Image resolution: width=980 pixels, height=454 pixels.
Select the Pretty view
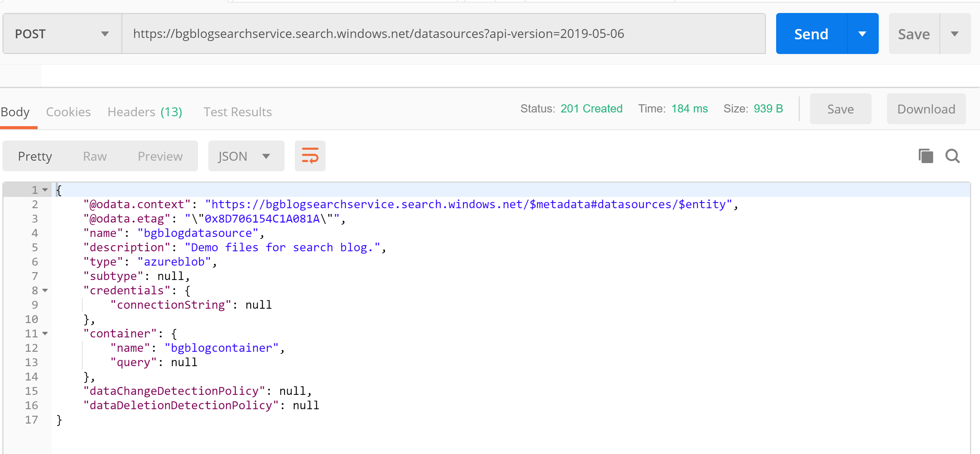35,156
